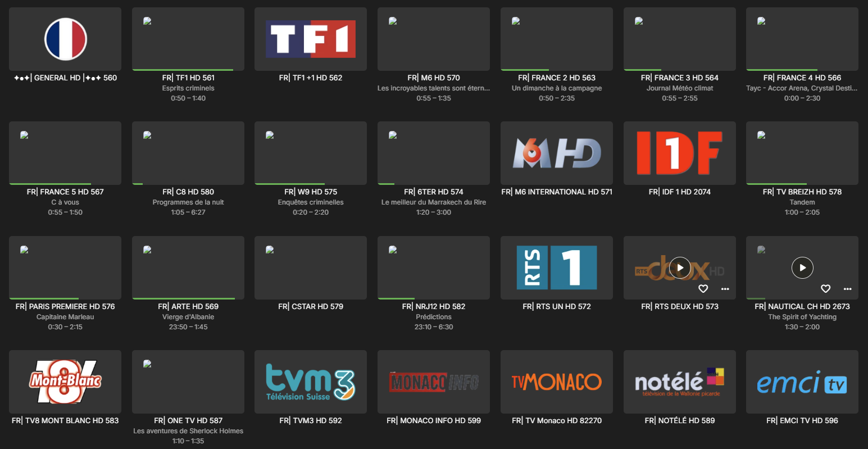Play the NAUTICAL CH HD channel
Screen dimensions: 868x449
(x=802, y=267)
